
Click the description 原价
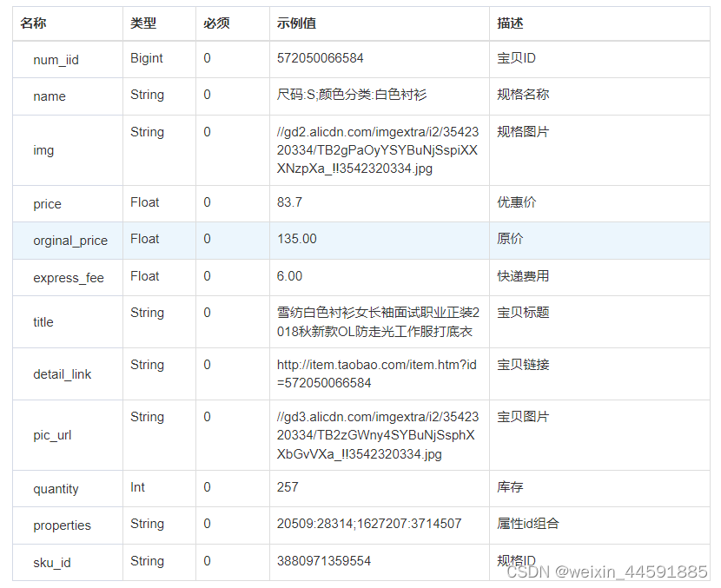511,239
